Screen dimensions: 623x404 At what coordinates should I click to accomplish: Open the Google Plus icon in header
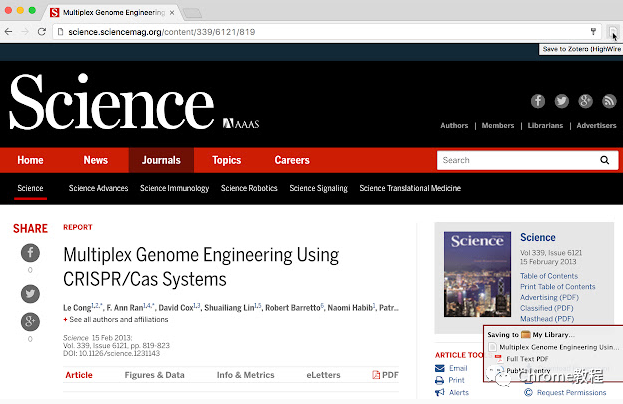pyautogui.click(x=585, y=101)
